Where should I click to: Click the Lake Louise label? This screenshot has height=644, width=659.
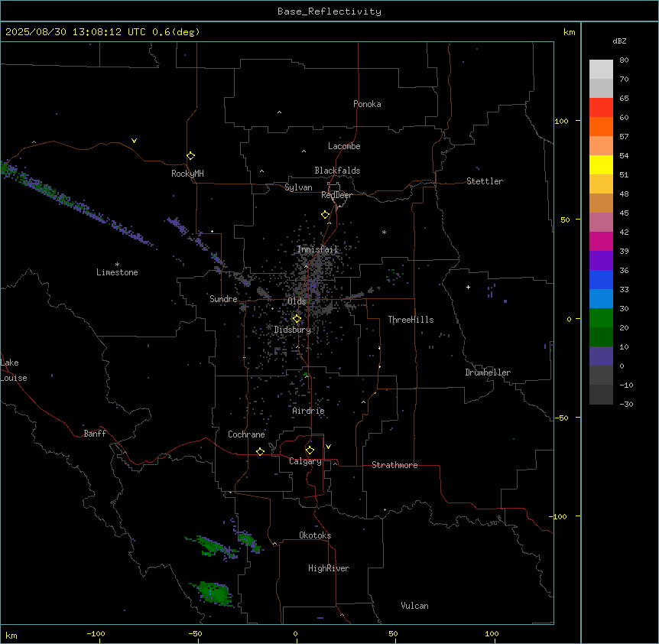pos(14,370)
